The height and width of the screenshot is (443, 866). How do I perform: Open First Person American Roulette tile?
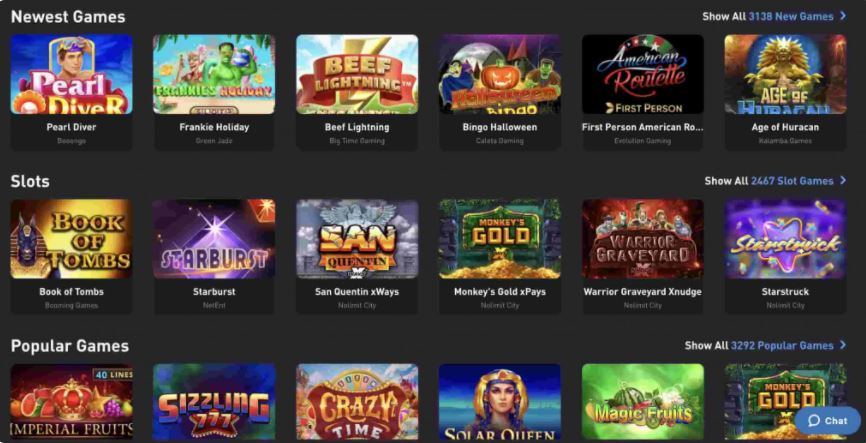(x=643, y=74)
